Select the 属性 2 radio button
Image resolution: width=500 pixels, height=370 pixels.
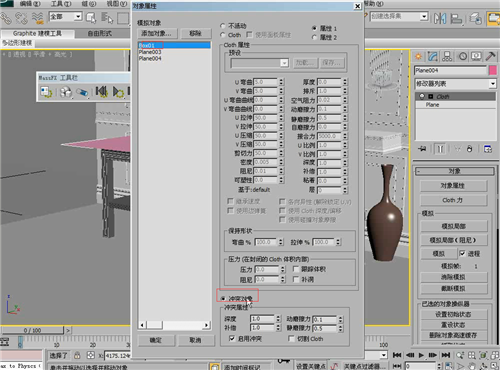[314, 37]
